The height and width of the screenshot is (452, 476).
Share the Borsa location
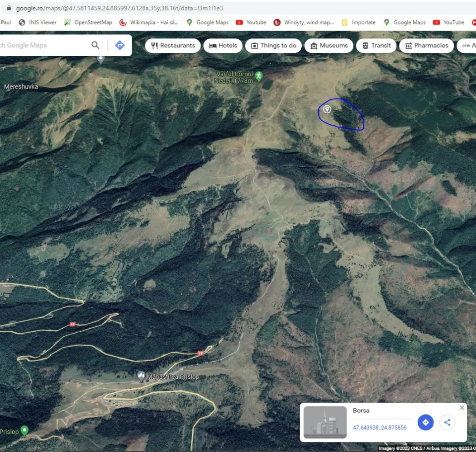[447, 423]
